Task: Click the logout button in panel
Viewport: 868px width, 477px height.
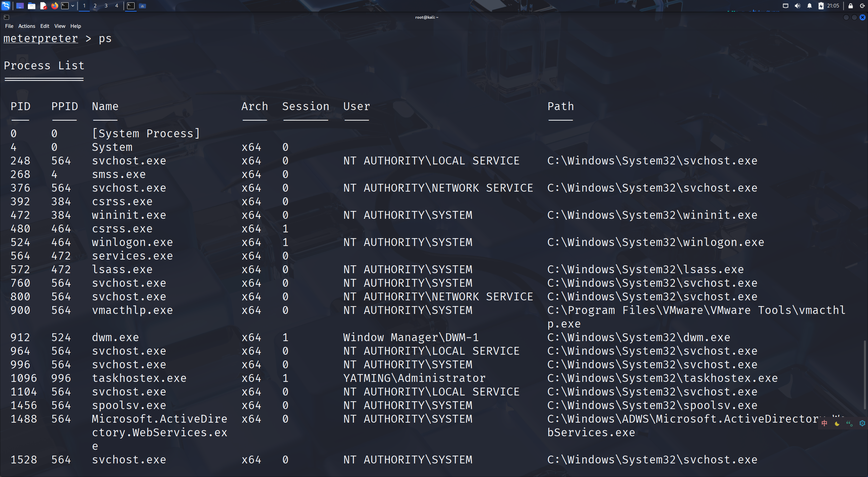Action: coord(862,5)
